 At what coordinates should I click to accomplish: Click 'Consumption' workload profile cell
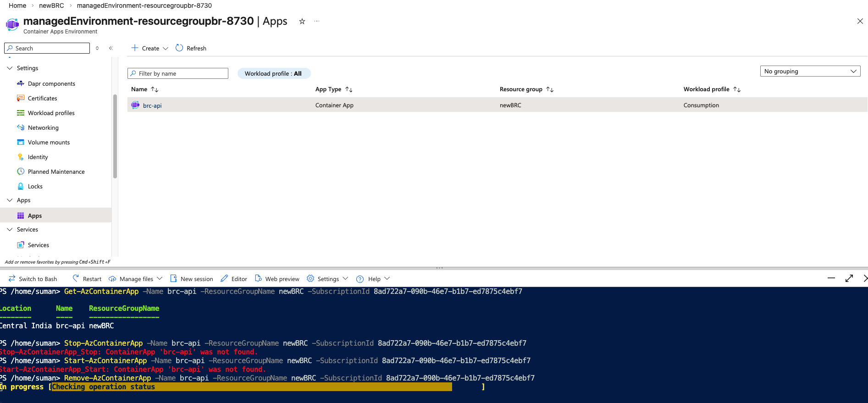point(701,105)
